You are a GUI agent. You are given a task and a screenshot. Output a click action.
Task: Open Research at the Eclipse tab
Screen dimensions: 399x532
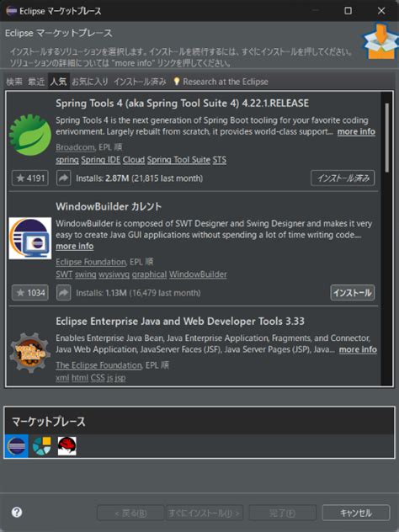coord(226,82)
